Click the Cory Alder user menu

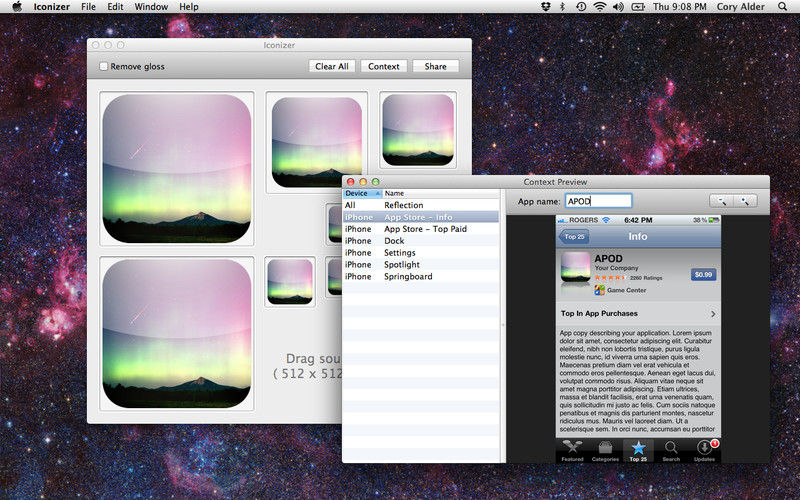740,7
